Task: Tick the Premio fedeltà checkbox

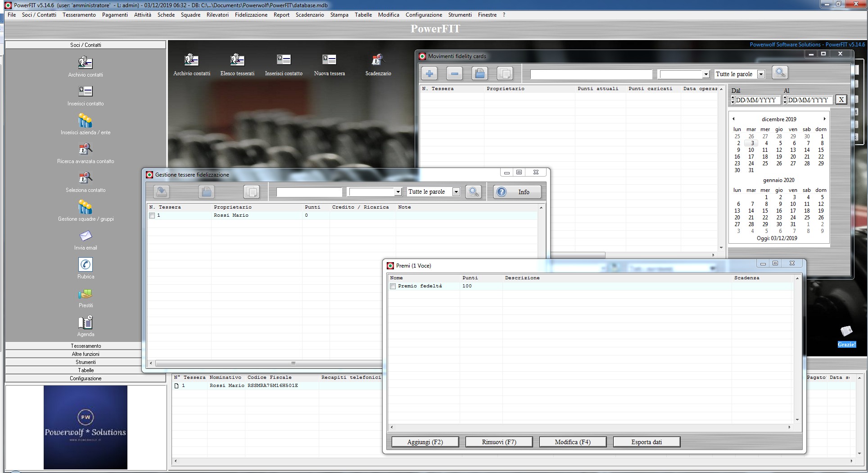Action: tap(393, 287)
